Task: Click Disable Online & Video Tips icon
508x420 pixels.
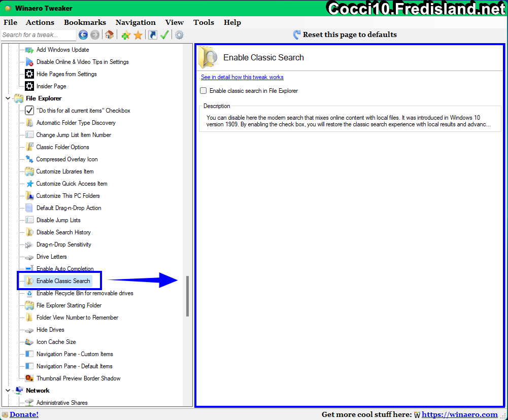Action: [29, 62]
